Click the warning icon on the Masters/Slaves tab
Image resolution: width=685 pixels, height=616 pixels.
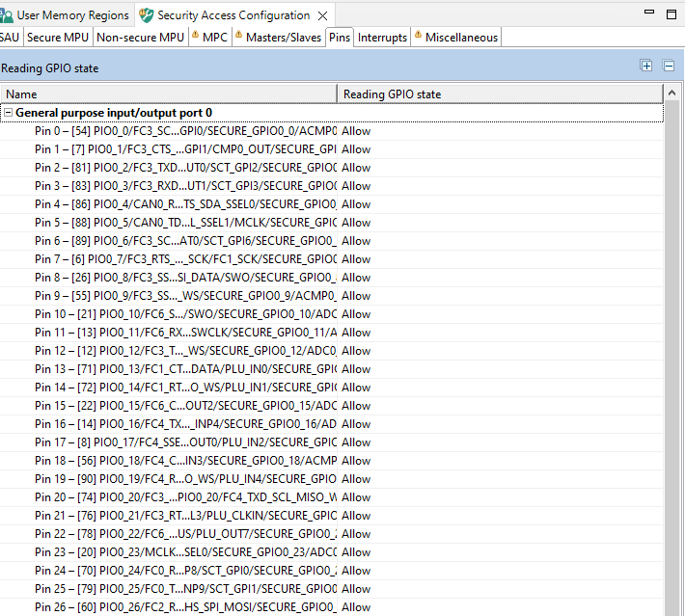coord(238,37)
